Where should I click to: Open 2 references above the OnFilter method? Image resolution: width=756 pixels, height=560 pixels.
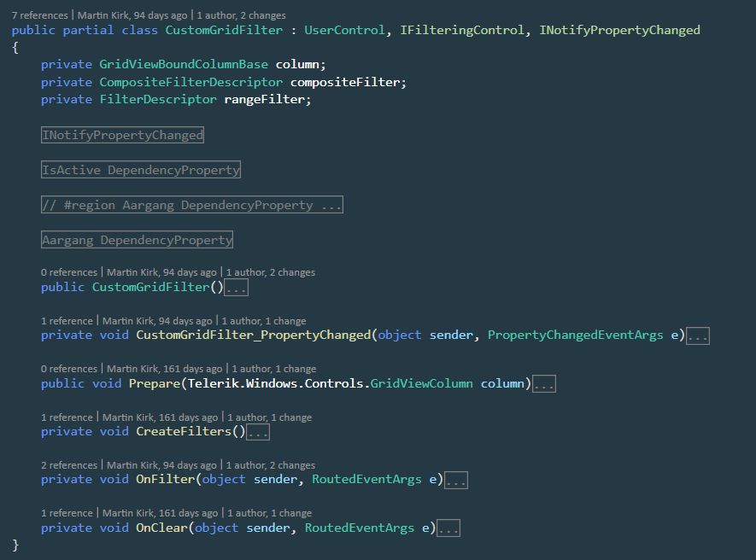pos(69,465)
